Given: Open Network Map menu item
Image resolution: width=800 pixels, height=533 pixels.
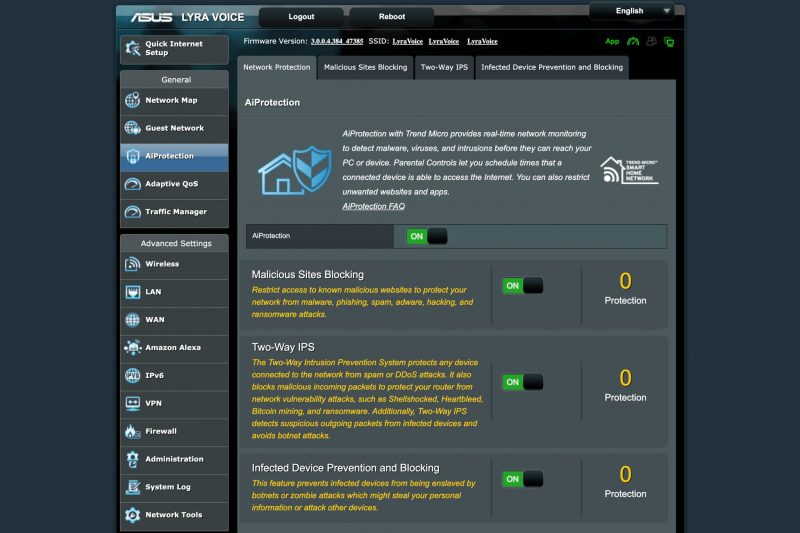Looking at the screenshot, I should pos(174,100).
